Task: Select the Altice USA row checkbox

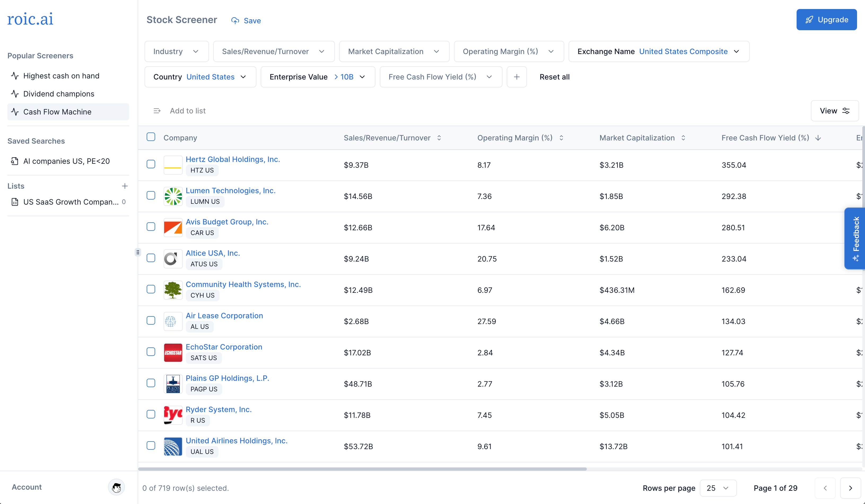Action: pos(151,258)
